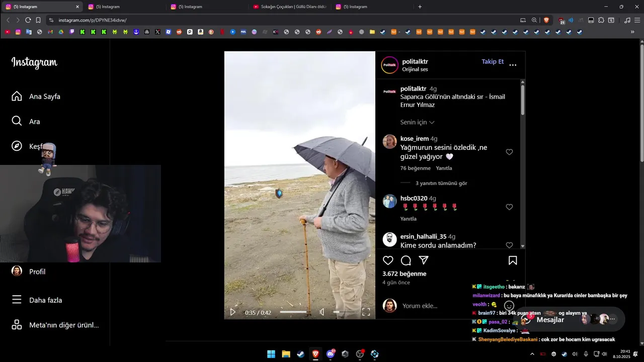Image resolution: width=644 pixels, height=362 pixels.
Task: Like the post with heart icon
Action: click(388, 260)
